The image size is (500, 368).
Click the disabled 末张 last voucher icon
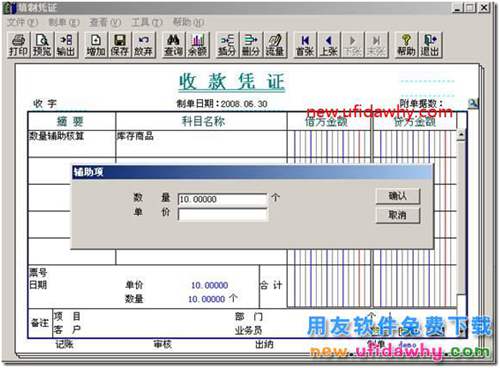point(376,45)
